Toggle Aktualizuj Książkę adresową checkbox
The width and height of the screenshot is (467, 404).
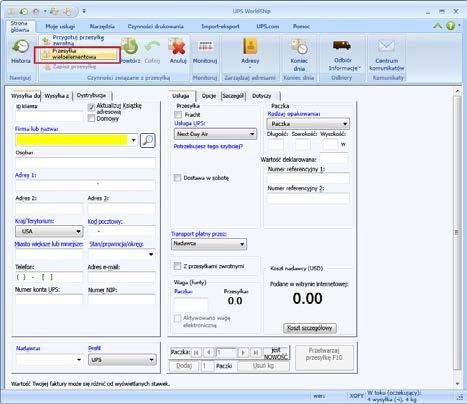click(91, 107)
